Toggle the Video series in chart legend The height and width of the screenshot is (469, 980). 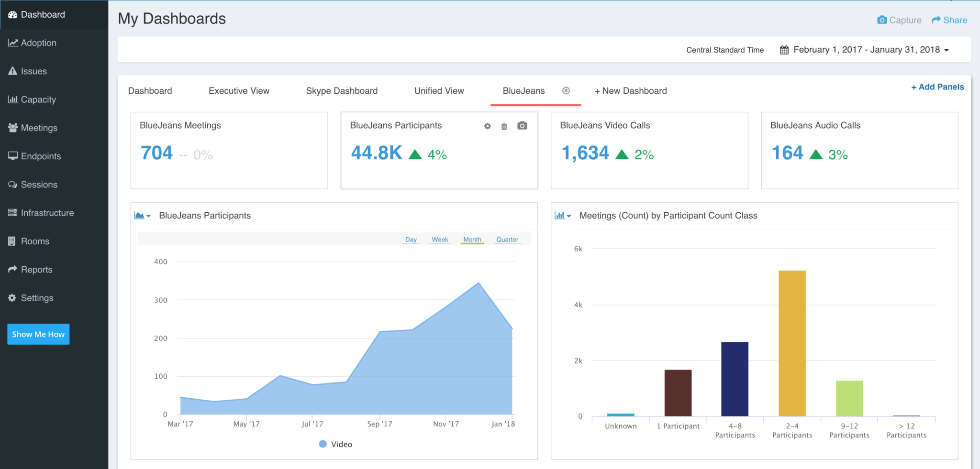coord(336,444)
